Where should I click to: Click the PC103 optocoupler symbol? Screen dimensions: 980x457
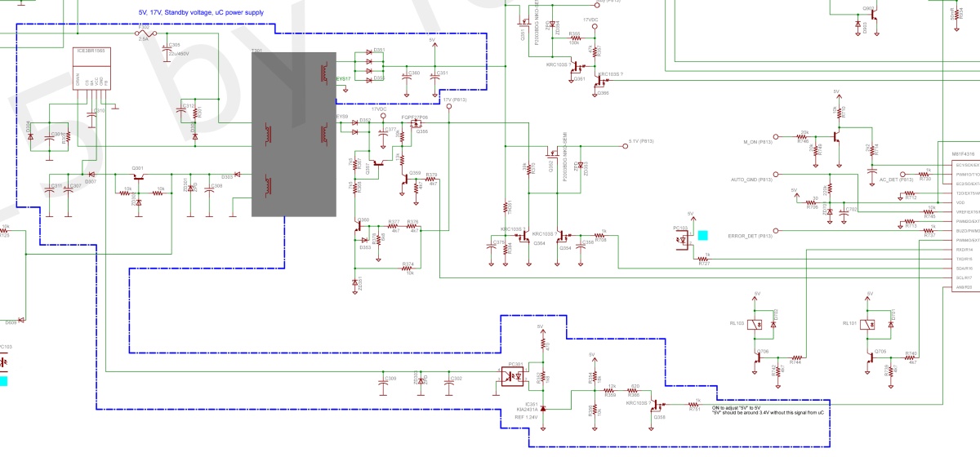684,241
